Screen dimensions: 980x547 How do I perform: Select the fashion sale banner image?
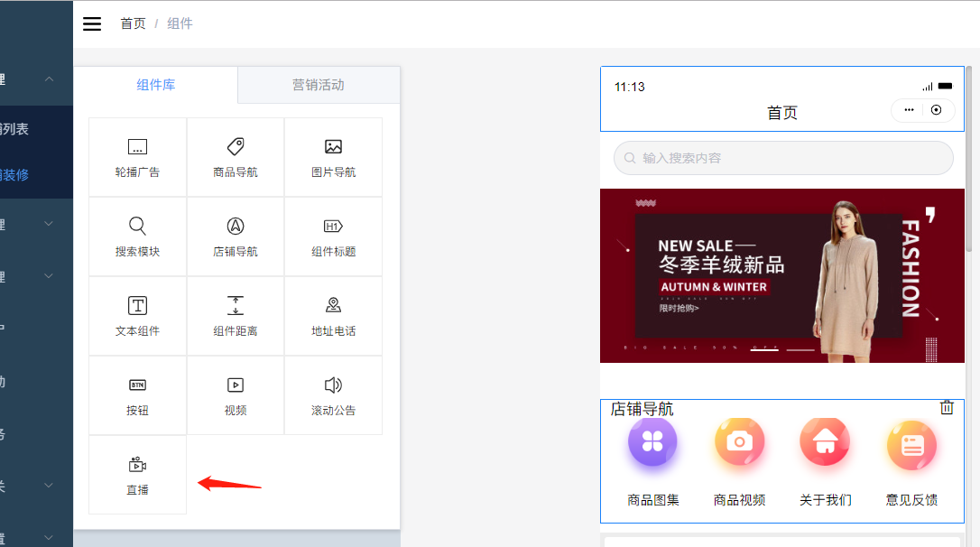pos(781,275)
